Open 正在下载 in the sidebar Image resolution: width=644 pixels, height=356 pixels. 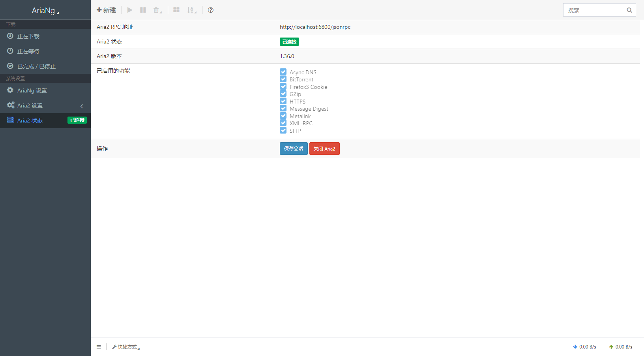point(45,36)
